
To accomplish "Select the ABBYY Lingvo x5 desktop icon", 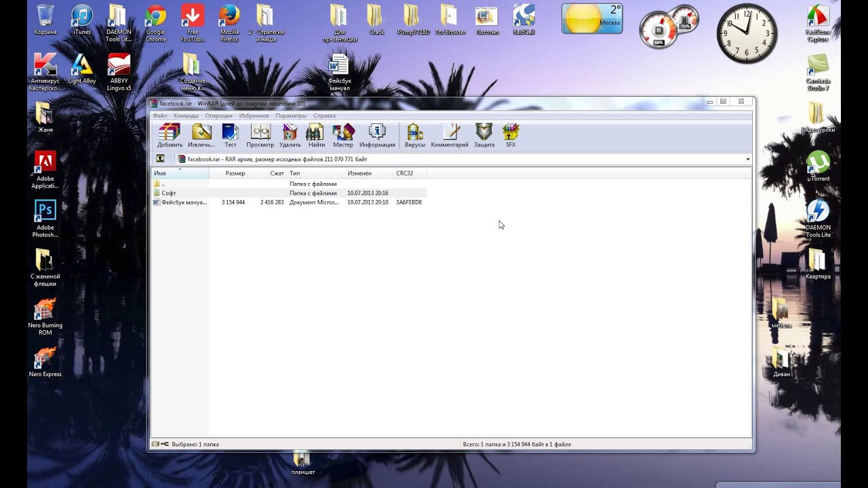I will pyautogui.click(x=119, y=73).
